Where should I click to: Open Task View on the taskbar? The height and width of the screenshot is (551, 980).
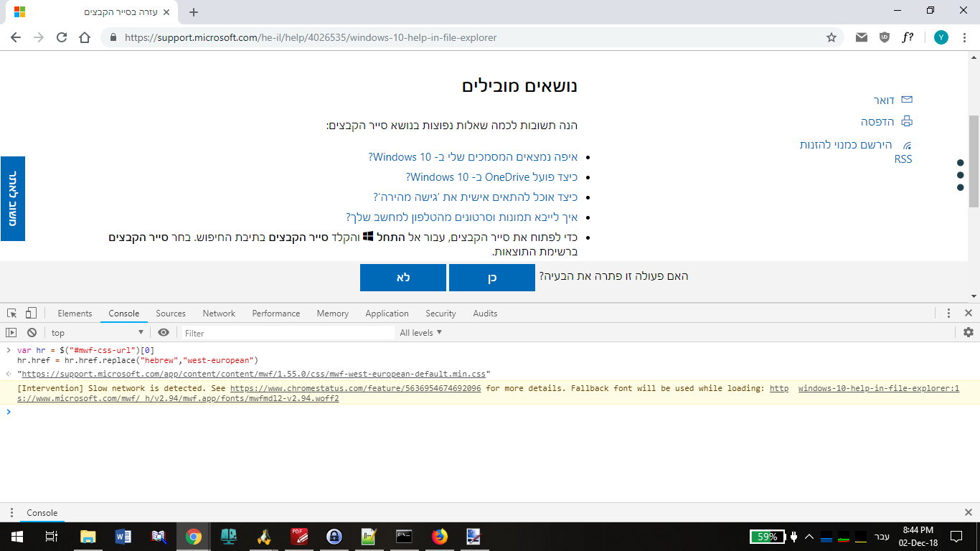pos(52,537)
